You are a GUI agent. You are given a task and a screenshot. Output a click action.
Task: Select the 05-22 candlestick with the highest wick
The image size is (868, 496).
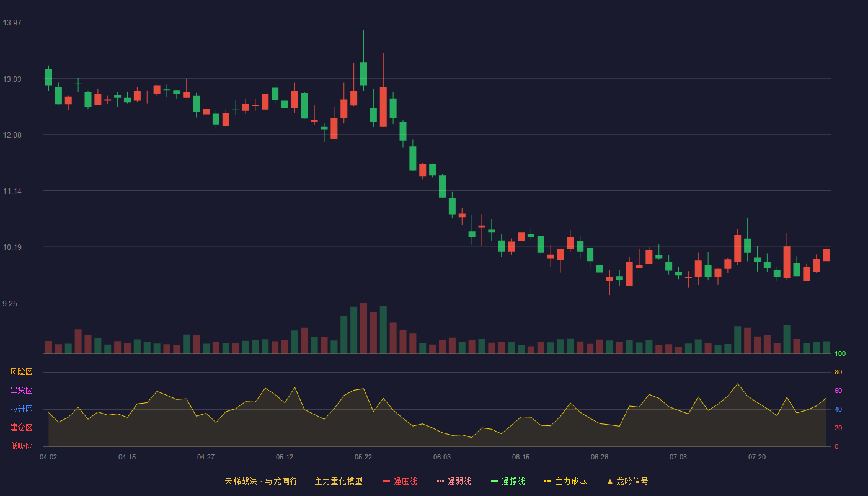pyautogui.click(x=363, y=73)
